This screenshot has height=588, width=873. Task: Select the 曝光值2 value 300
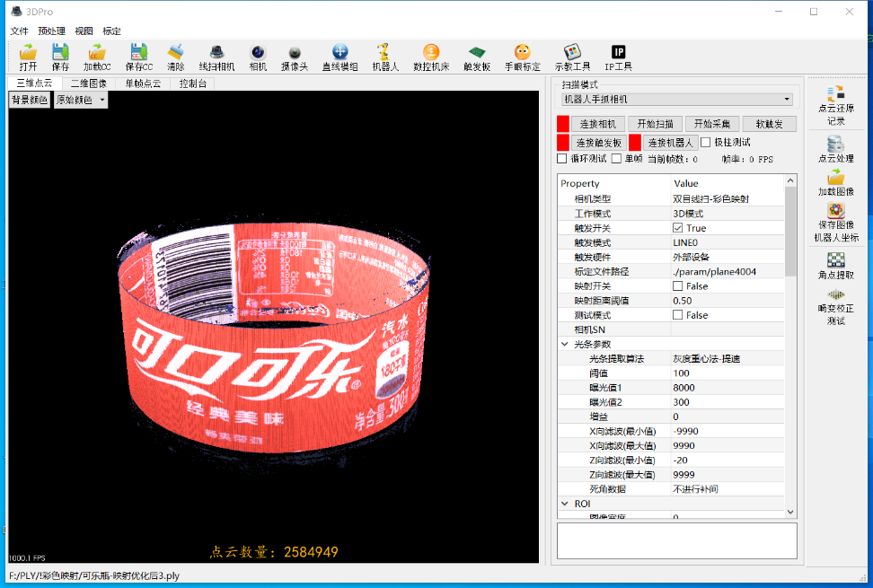click(681, 402)
